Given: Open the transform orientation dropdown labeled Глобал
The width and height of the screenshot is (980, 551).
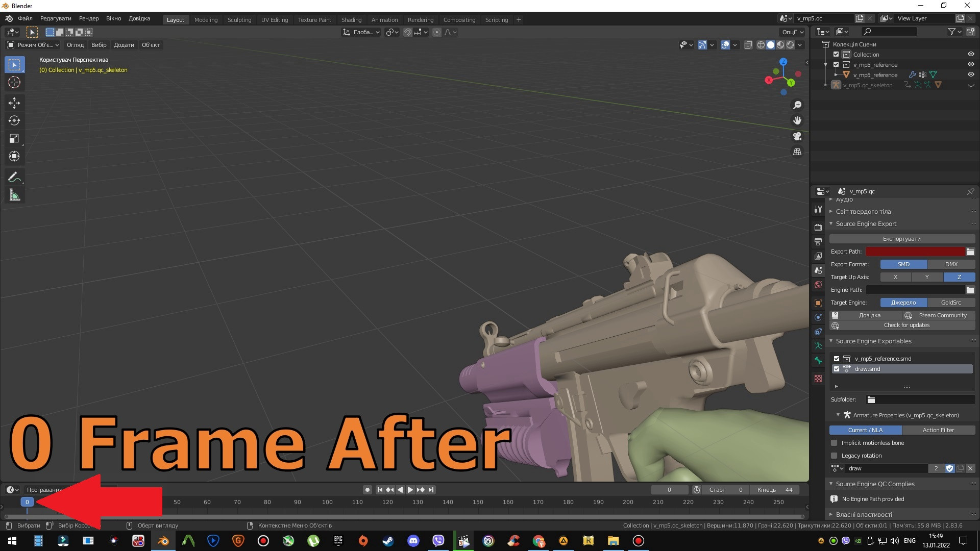Looking at the screenshot, I should [361, 32].
